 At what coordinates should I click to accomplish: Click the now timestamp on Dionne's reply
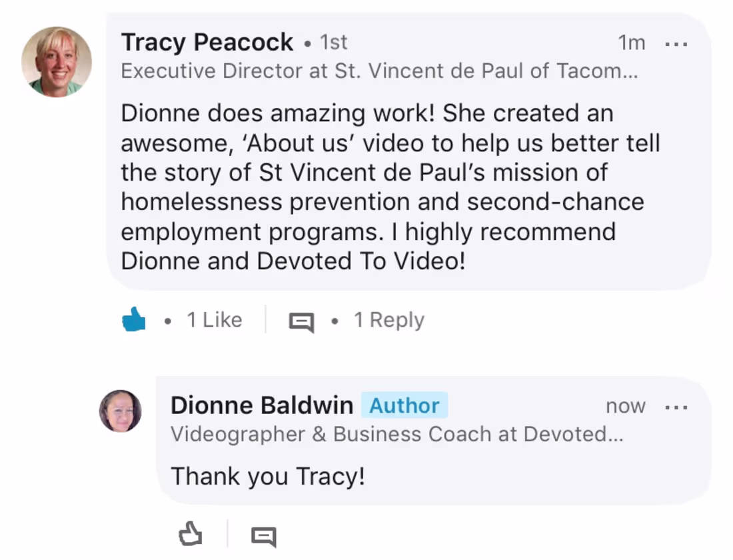pyautogui.click(x=625, y=406)
